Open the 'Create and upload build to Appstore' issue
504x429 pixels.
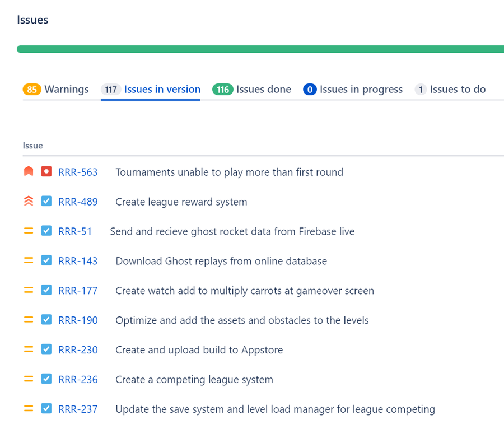point(199,349)
